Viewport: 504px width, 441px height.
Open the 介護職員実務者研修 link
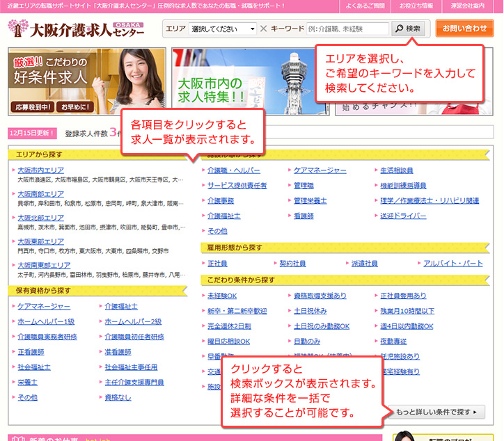47,337
